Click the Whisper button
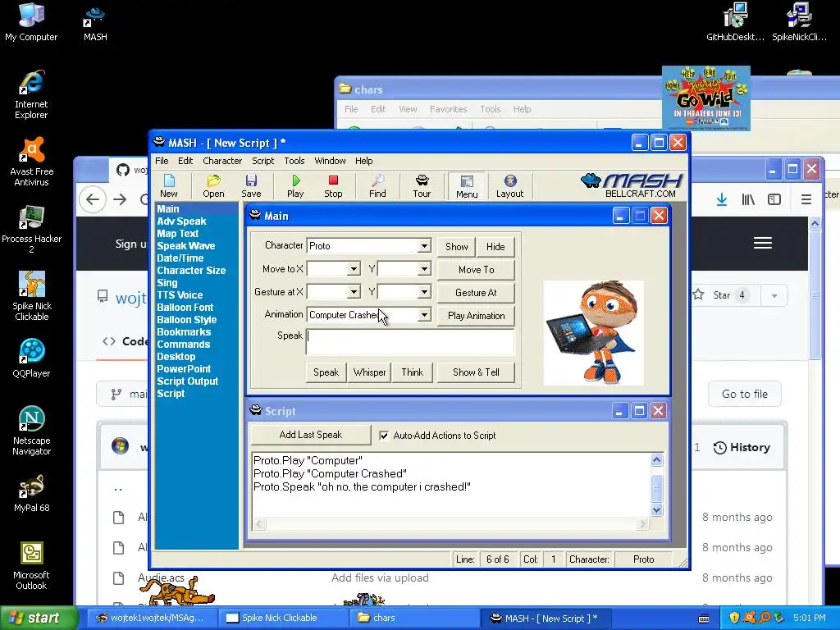840x630 pixels. (x=369, y=372)
